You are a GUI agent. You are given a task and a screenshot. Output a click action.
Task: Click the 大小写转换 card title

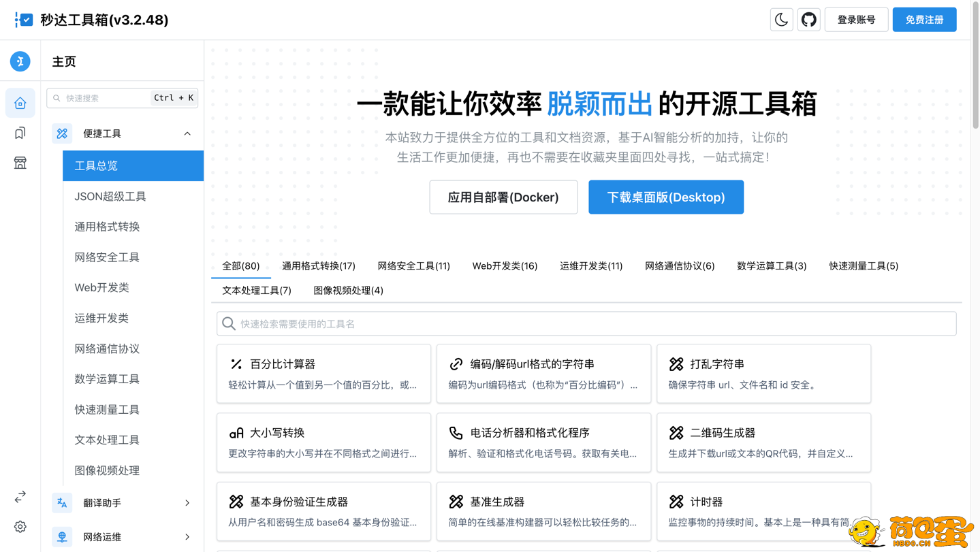(277, 433)
